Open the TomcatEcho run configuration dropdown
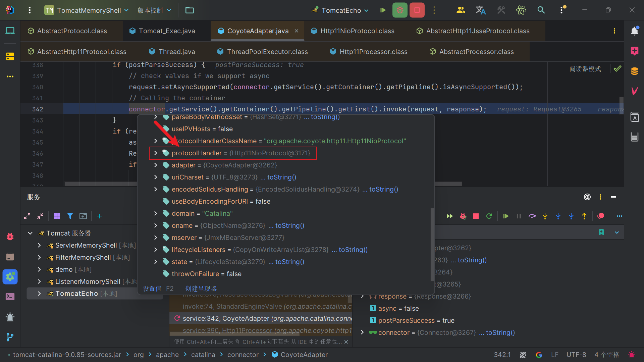This screenshot has height=362, width=644. (x=340, y=10)
